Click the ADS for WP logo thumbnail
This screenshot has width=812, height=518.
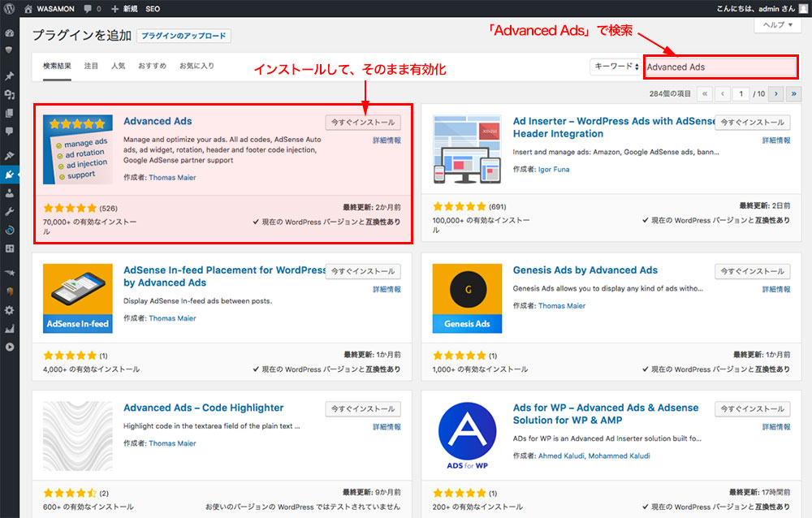tap(467, 436)
